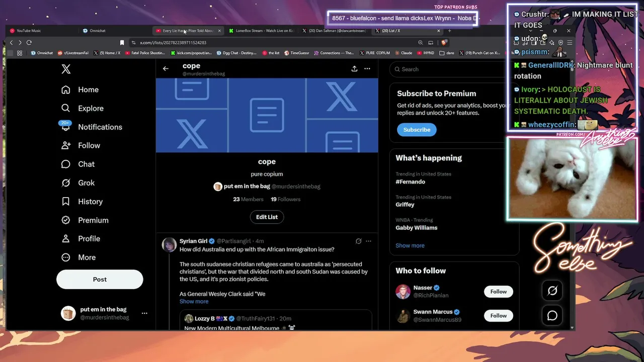
Task: View the 23 Members of the list
Action: coord(248,199)
